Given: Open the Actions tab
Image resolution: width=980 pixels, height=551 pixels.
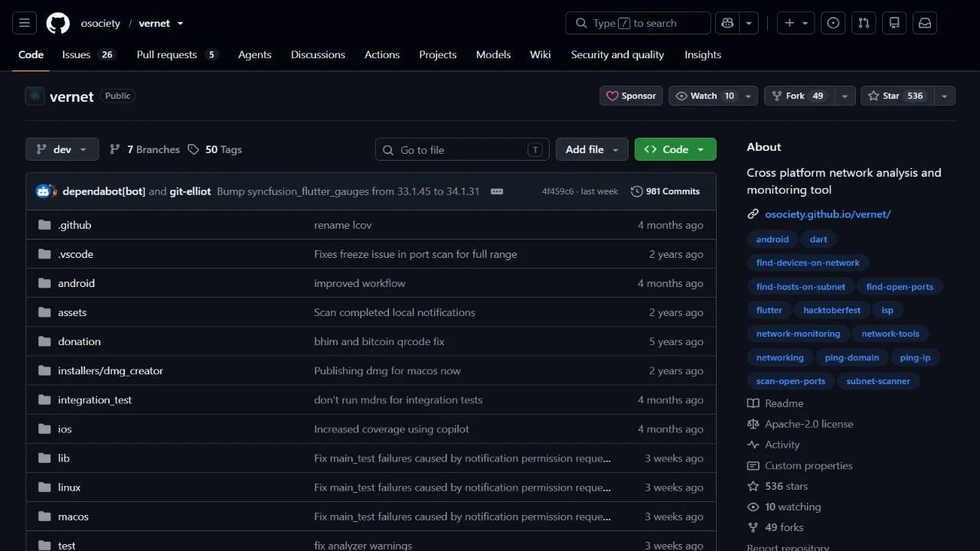Looking at the screenshot, I should pyautogui.click(x=382, y=54).
